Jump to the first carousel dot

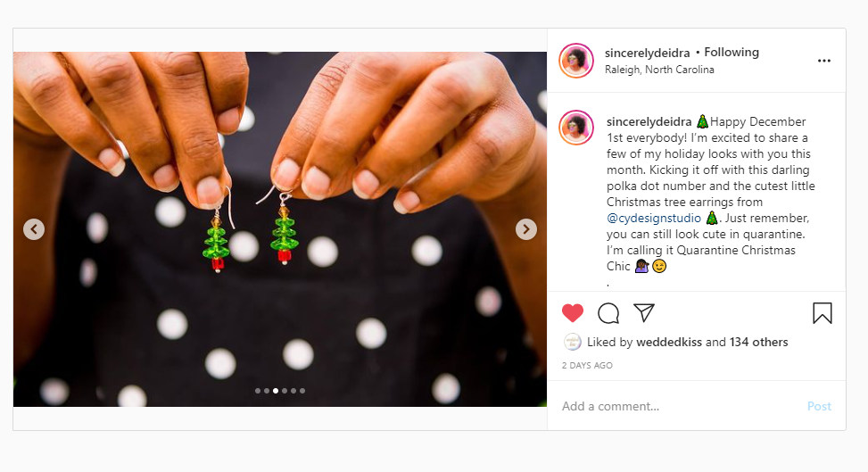tap(258, 391)
